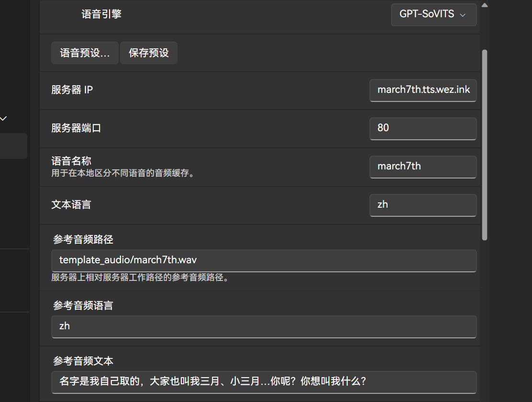Image resolution: width=532 pixels, height=402 pixels.
Task: Click the 参考音频语言 zh input field
Action: click(264, 326)
